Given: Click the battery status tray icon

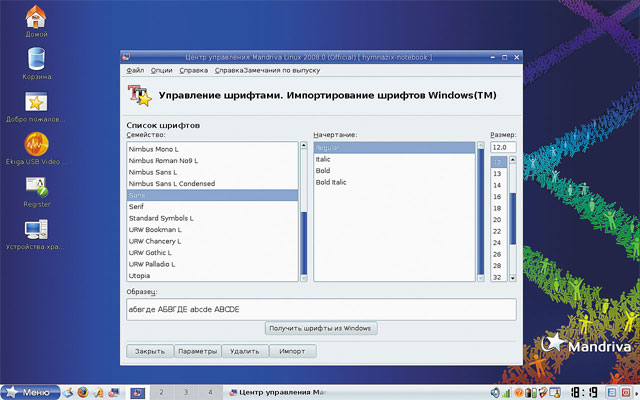Looking at the screenshot, I should 531,393.
